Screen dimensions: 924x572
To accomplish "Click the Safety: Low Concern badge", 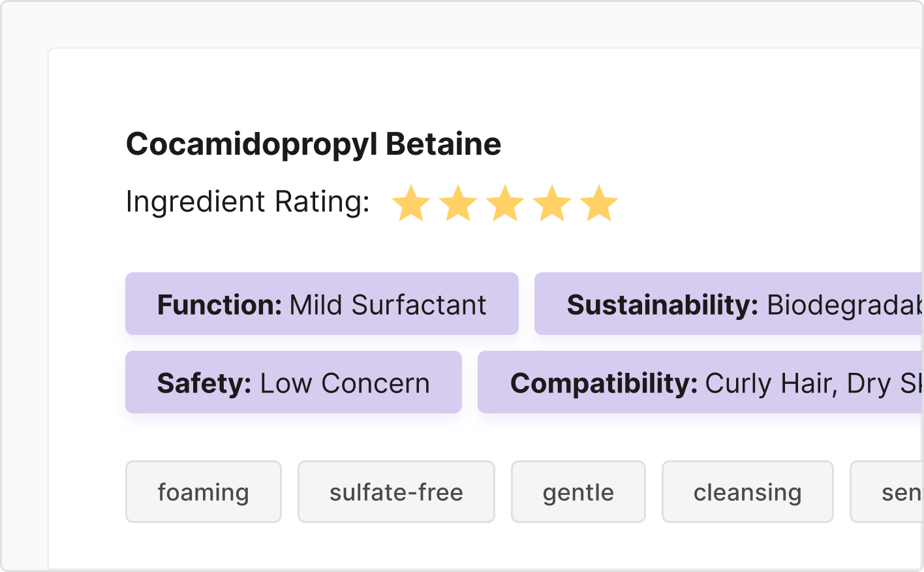I will point(293,382).
